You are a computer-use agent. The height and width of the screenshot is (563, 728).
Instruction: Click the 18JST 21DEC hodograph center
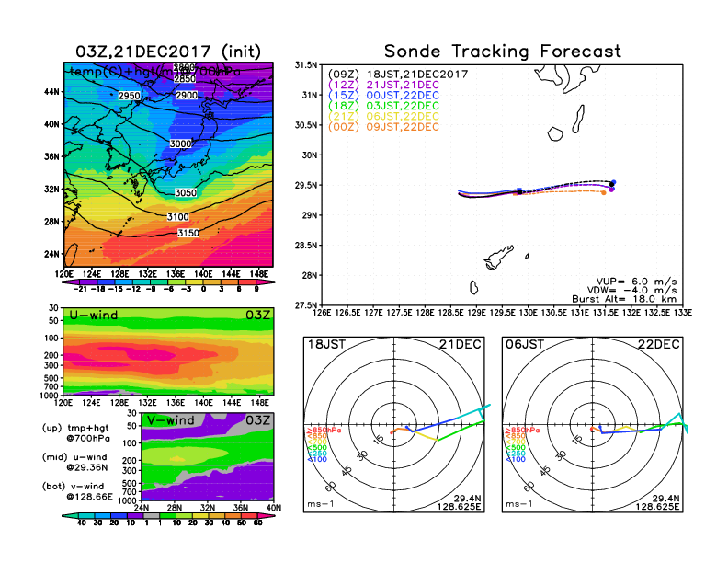pos(394,426)
